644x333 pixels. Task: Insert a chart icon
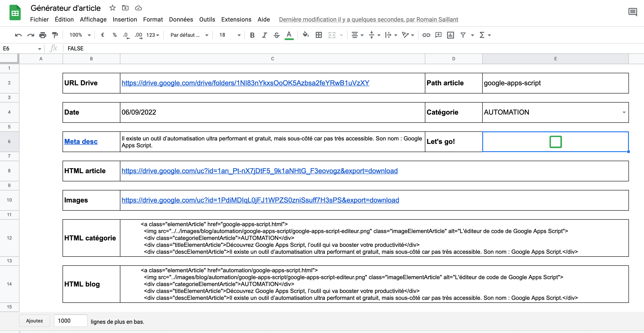tap(450, 35)
